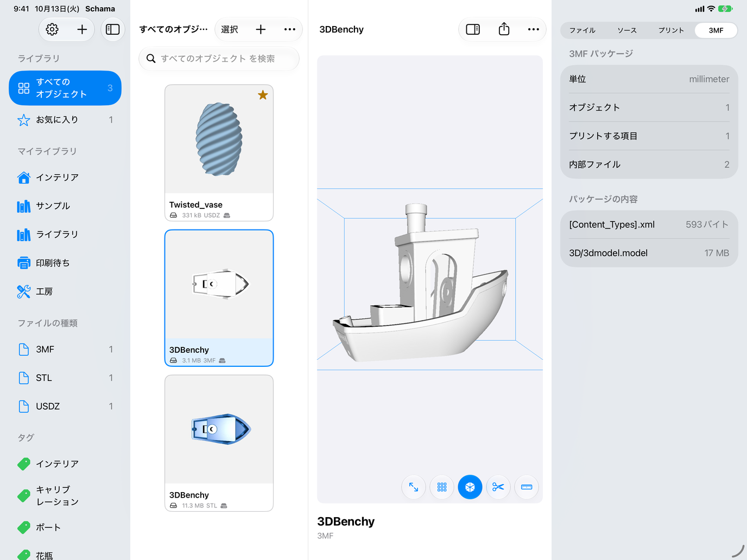The width and height of the screenshot is (747, 560).
Task: Activate the ruler measure tool
Action: pyautogui.click(x=527, y=487)
